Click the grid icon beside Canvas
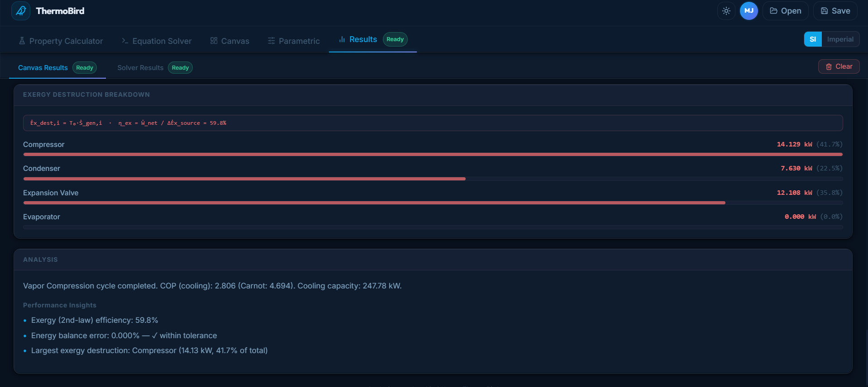Image resolution: width=868 pixels, height=387 pixels. (214, 41)
